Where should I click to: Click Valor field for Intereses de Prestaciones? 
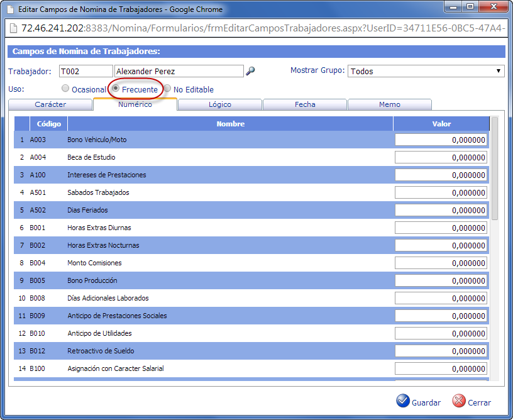(x=441, y=175)
